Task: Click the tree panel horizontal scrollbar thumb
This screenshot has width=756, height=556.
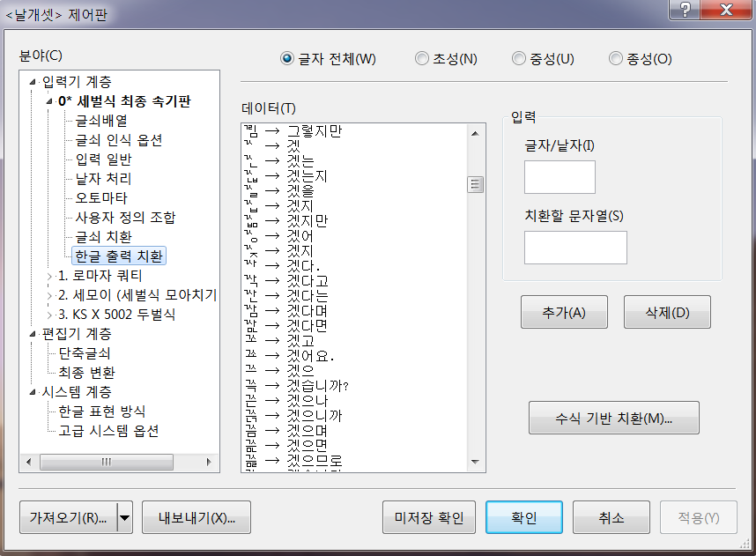Action: [107, 462]
